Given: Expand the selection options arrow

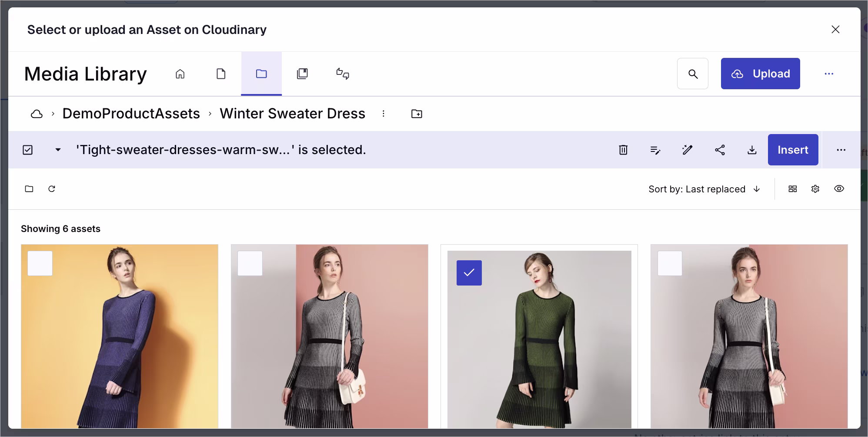Looking at the screenshot, I should (x=58, y=150).
